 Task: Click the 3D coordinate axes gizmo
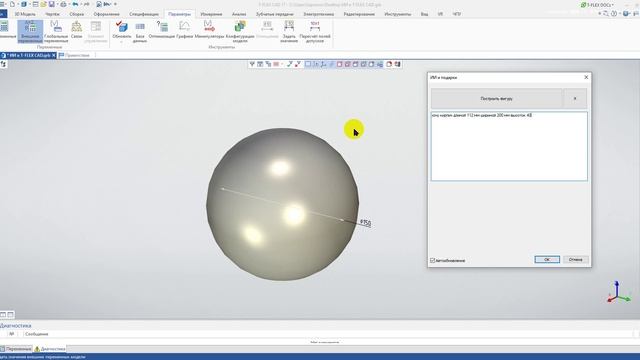(x=619, y=292)
